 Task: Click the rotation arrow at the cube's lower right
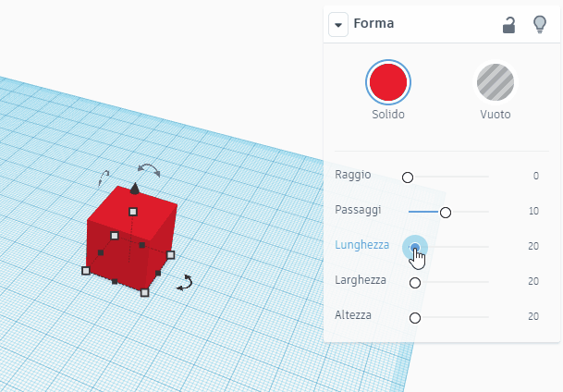[185, 282]
